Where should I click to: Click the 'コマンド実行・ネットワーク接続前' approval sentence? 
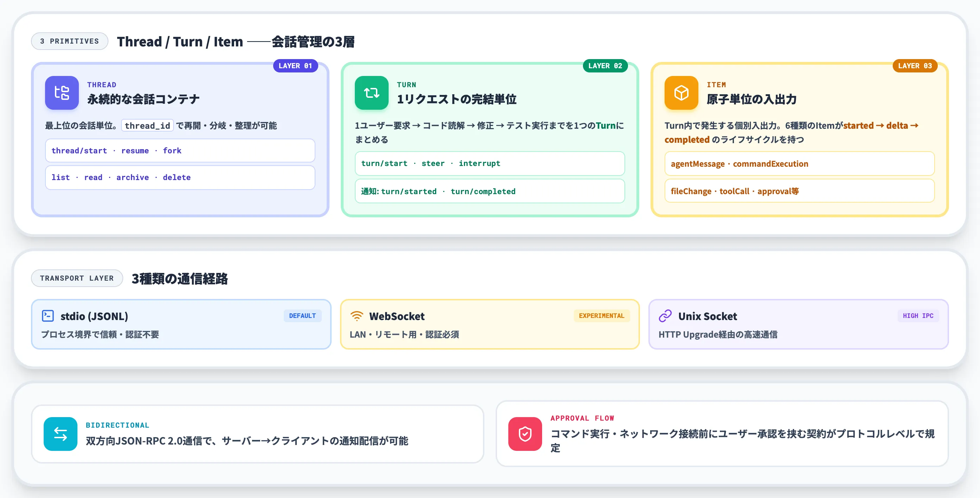(x=742, y=441)
